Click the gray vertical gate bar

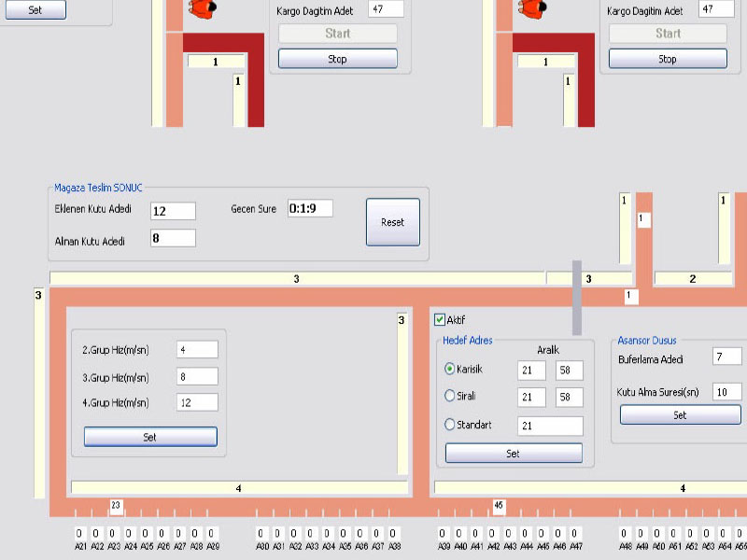[576, 298]
